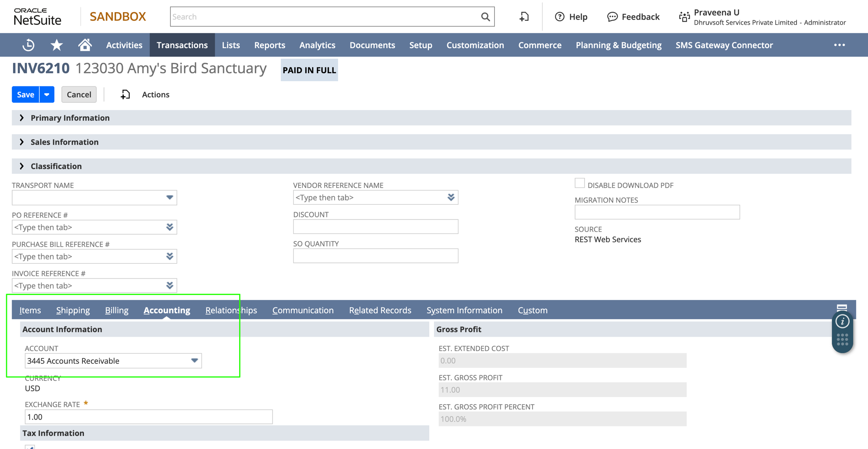868x449 pixels.
Task: Switch to the Billing subtab
Action: pos(117,310)
